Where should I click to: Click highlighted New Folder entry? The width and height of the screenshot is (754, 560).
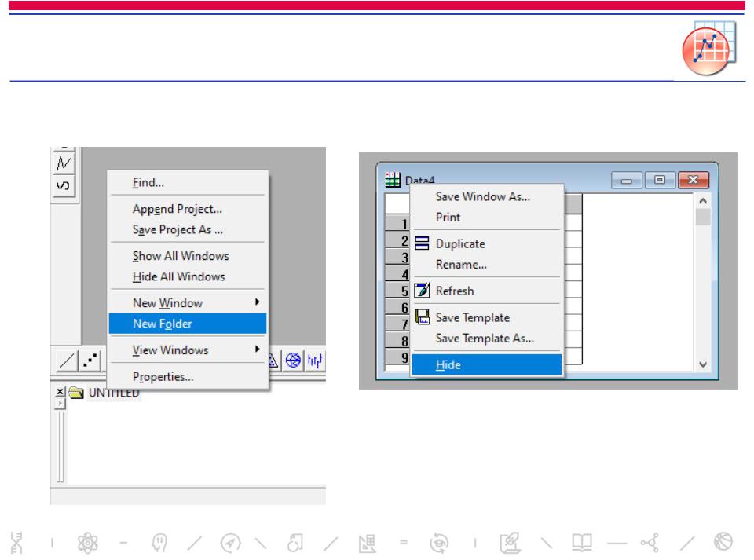[x=188, y=324]
